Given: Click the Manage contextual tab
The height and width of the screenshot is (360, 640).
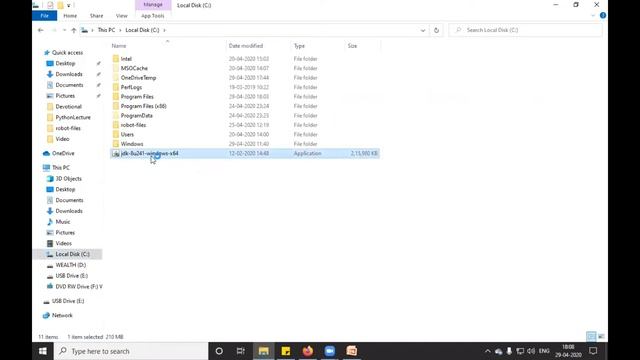Looking at the screenshot, I should 153,4.
